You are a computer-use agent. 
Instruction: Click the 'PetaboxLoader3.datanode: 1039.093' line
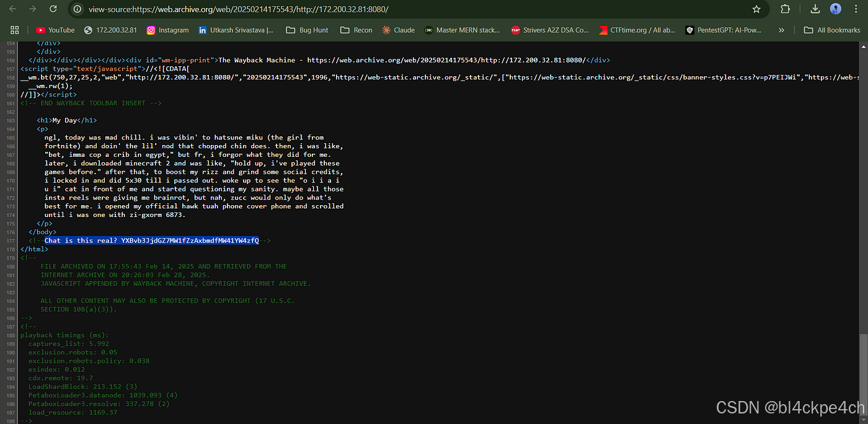click(x=103, y=395)
